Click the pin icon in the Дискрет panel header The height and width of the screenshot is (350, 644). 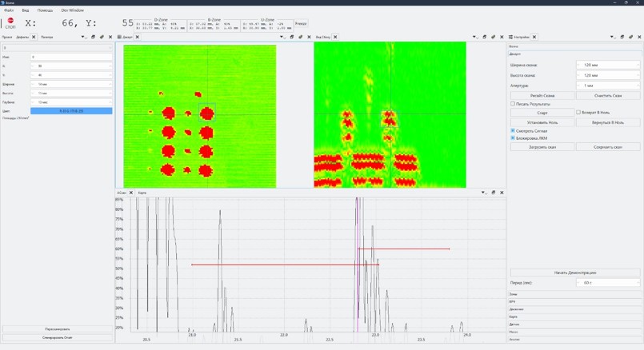(301, 37)
